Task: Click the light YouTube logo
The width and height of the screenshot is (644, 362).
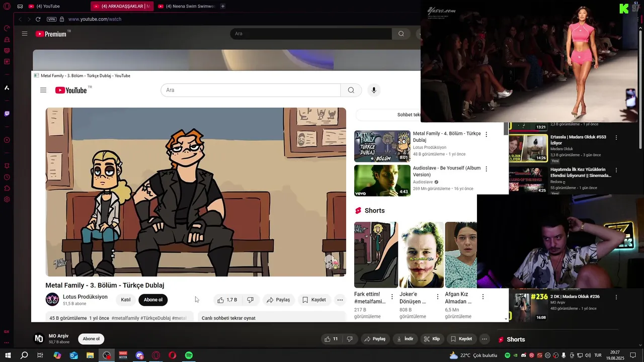Action: pyautogui.click(x=71, y=90)
